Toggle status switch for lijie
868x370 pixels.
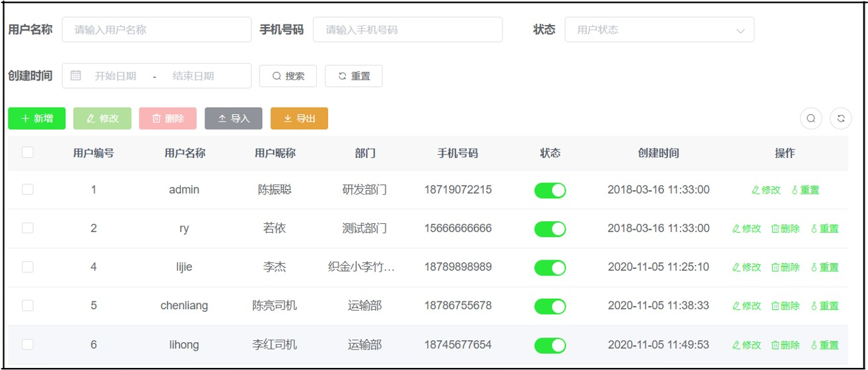coord(550,268)
